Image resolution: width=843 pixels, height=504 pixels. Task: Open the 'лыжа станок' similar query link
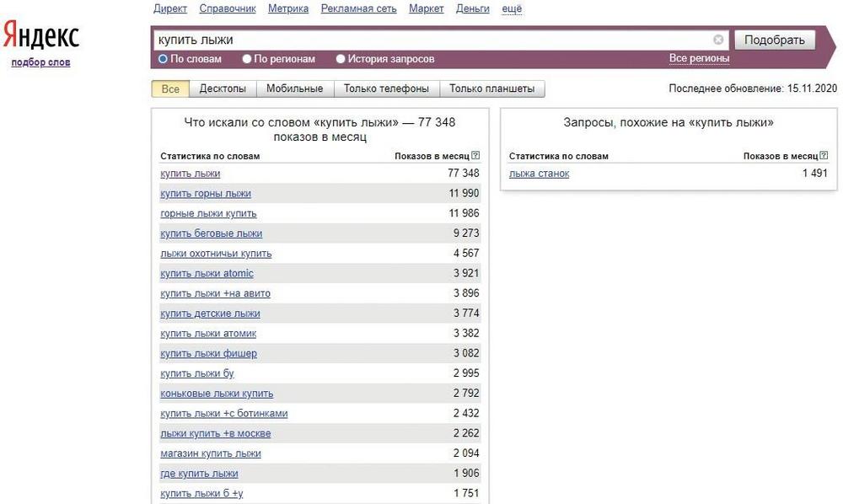pyautogui.click(x=540, y=174)
